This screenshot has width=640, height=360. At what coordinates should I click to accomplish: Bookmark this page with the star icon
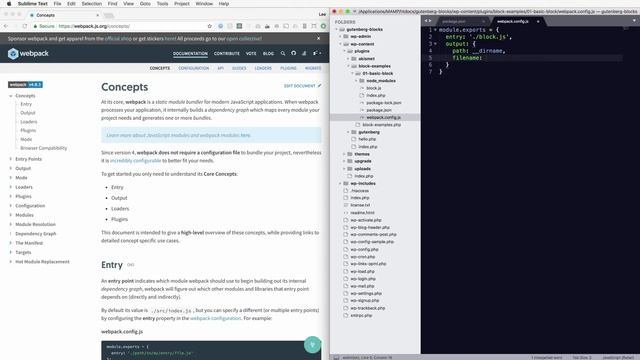pos(209,26)
